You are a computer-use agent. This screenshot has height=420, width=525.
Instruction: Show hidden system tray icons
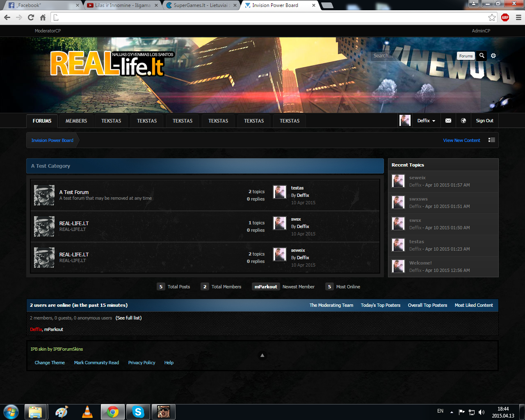[x=452, y=412]
